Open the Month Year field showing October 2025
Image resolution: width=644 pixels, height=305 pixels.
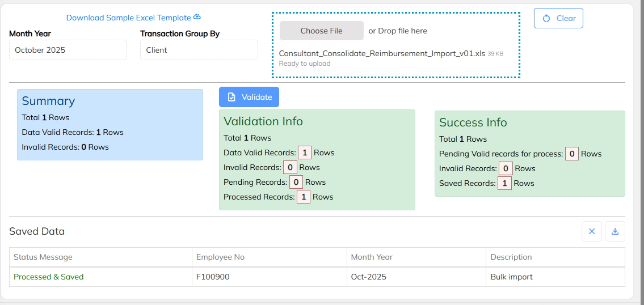click(68, 50)
